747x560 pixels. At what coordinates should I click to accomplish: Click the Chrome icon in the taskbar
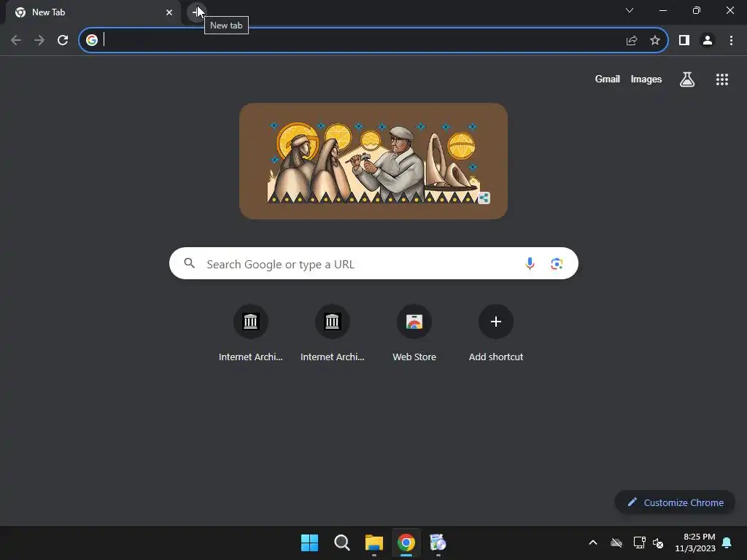click(406, 542)
